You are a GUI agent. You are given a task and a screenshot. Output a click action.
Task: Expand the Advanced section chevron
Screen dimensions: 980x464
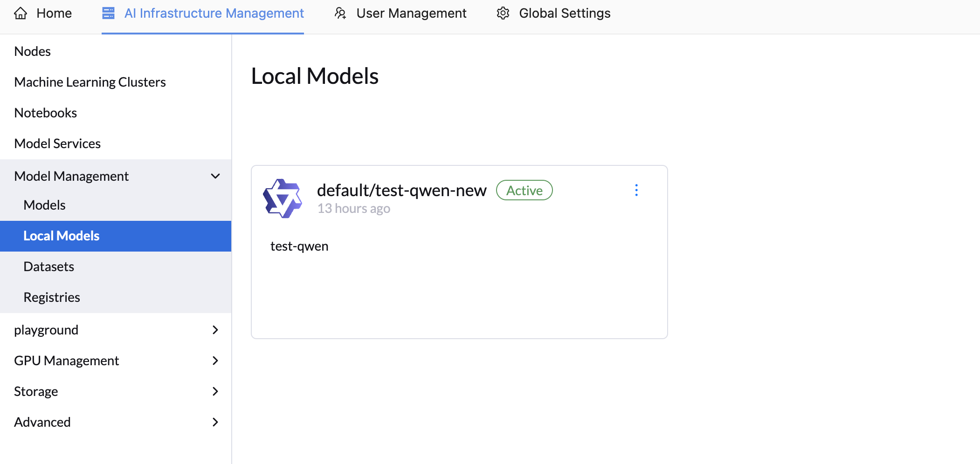point(215,422)
